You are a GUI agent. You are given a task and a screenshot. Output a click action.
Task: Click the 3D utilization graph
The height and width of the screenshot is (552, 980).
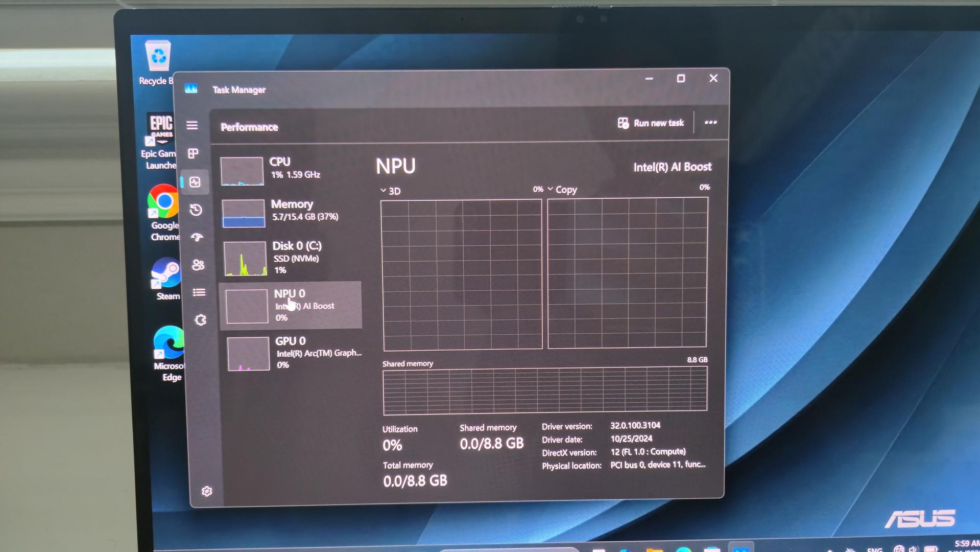click(462, 274)
